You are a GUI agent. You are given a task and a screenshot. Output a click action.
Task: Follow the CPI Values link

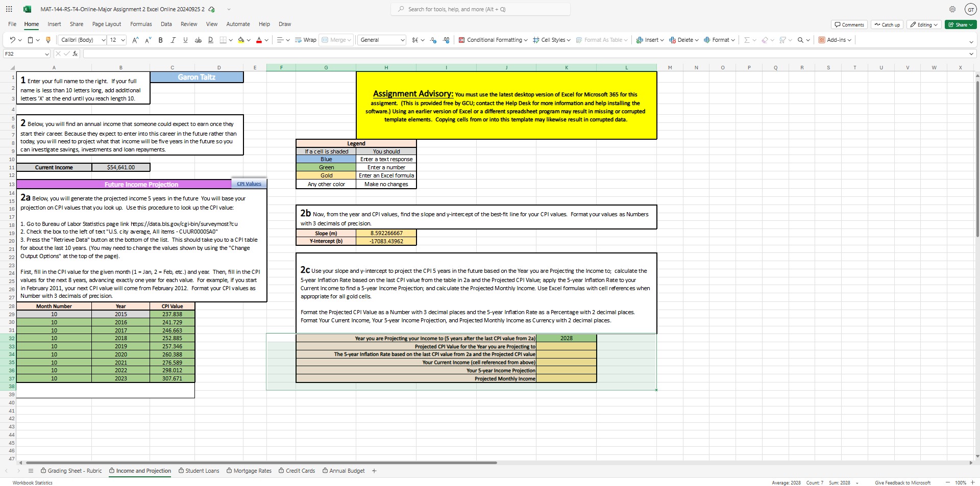[x=249, y=184]
